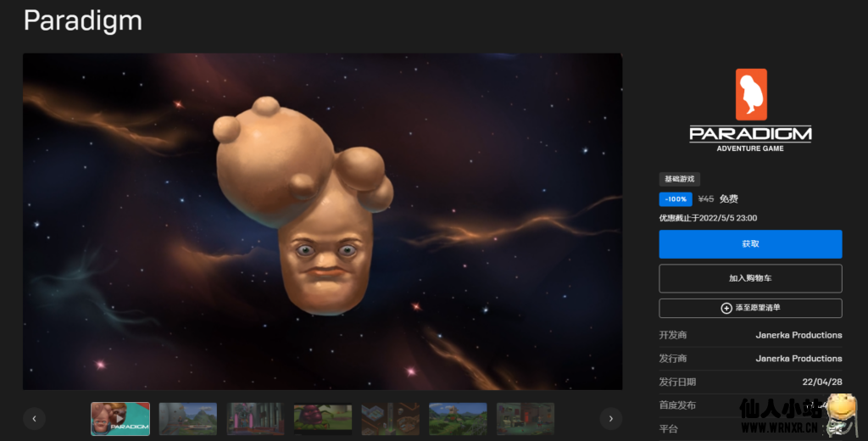Click the 基础游戏 tag
Viewport: 868px width, 441px height.
coord(679,179)
